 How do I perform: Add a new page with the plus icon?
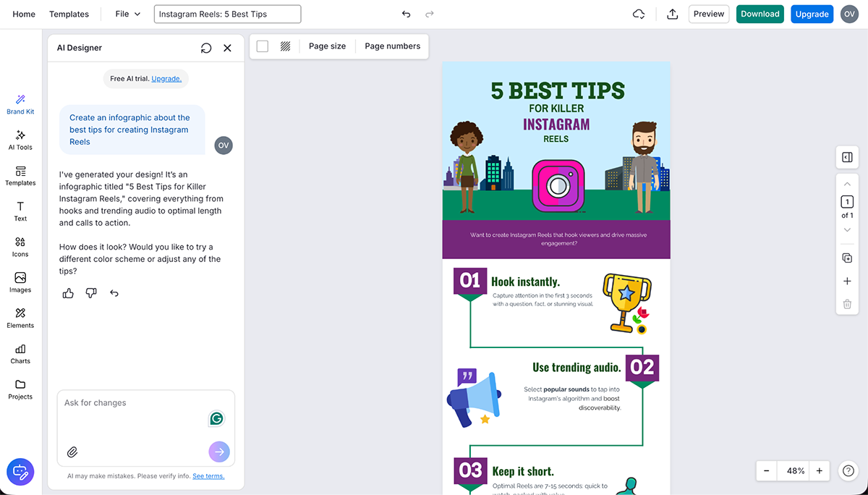click(847, 281)
